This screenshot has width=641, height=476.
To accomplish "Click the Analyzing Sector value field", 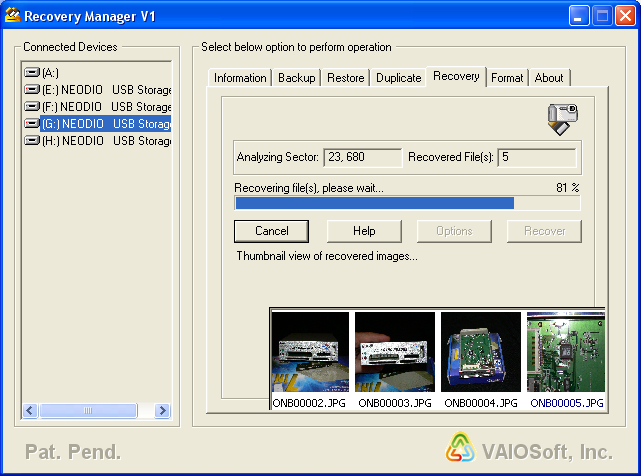I will tap(363, 157).
